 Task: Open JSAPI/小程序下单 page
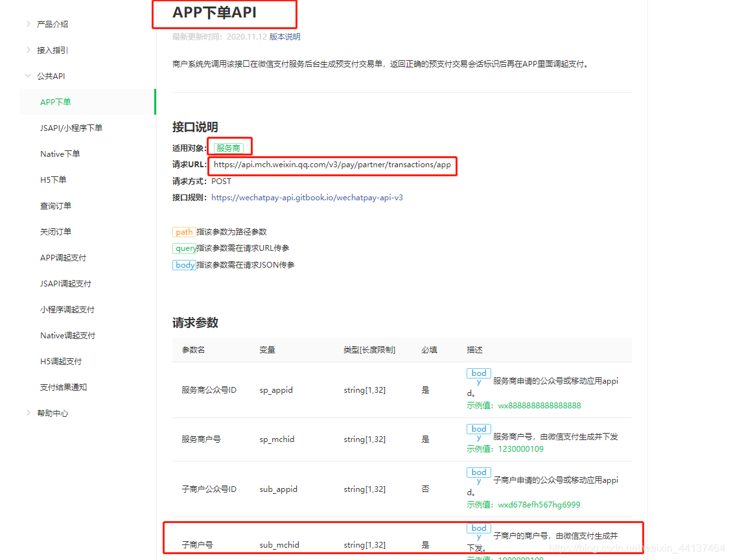point(71,128)
